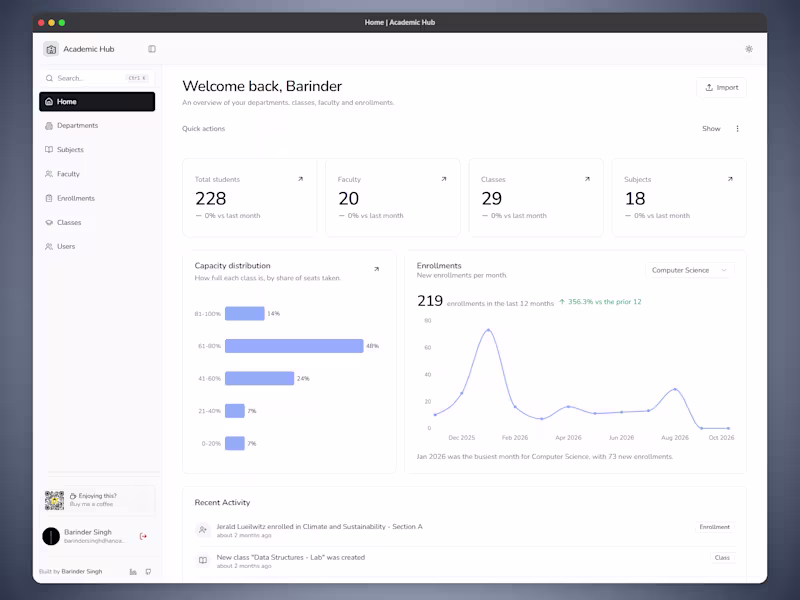Click the Jerald Lueilwitz enrolled activity row
The height and width of the screenshot is (600, 800).
point(464,531)
